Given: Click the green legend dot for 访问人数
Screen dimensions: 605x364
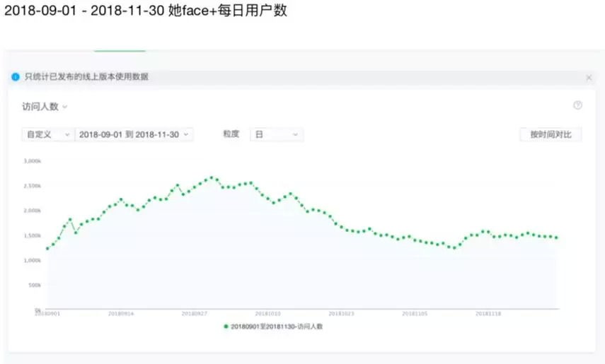Looking at the screenshot, I should 226,327.
